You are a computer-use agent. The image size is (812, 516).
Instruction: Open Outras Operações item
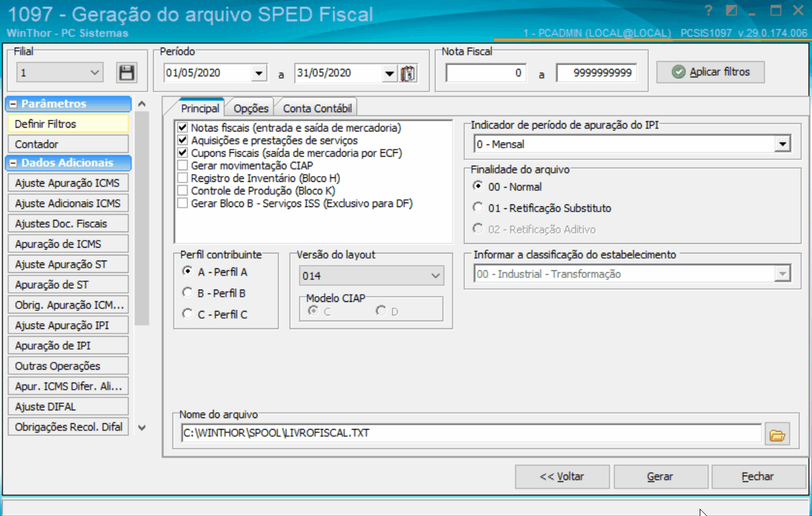[x=68, y=366]
